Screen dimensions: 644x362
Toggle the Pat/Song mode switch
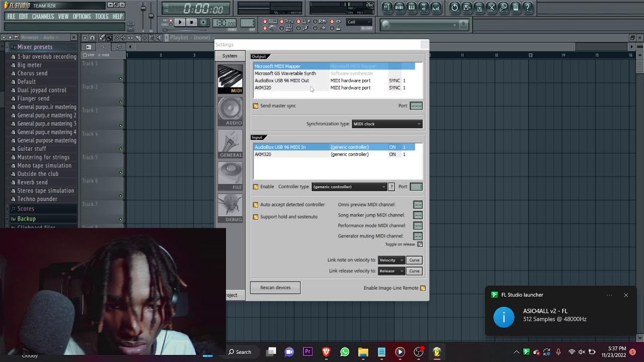coord(171,23)
